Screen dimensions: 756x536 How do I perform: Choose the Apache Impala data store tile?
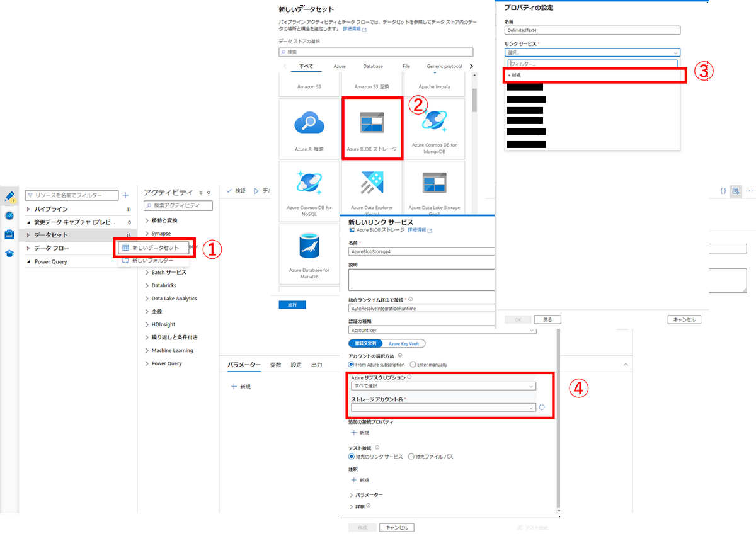pos(435,83)
